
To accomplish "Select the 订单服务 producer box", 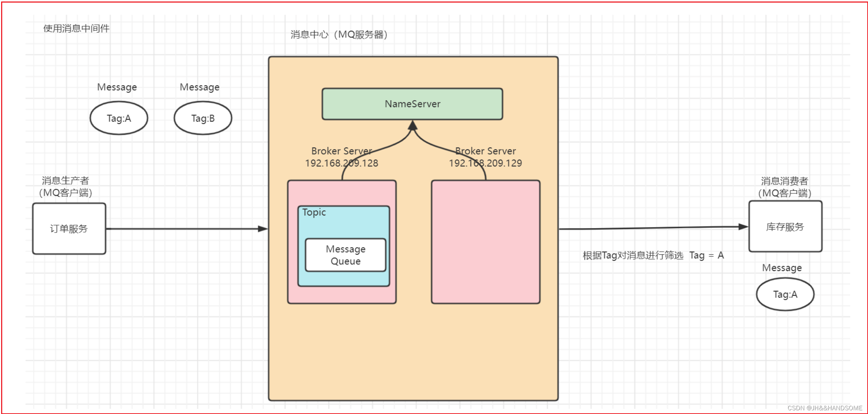I will pos(69,228).
